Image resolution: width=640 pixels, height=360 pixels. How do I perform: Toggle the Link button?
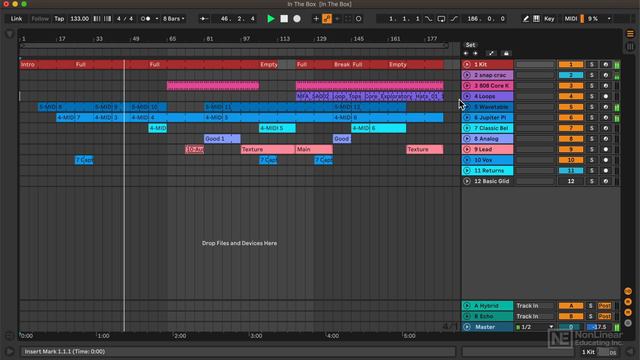(x=16, y=19)
